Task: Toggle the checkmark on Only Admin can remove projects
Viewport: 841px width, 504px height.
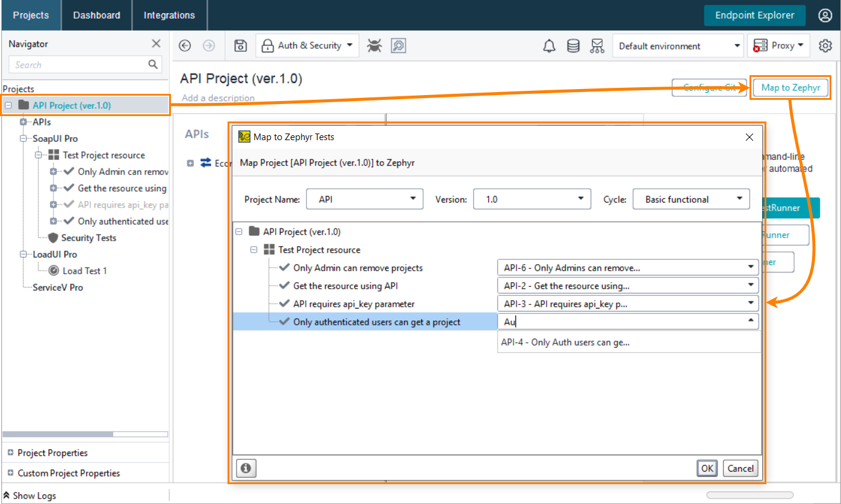Action: coord(284,268)
